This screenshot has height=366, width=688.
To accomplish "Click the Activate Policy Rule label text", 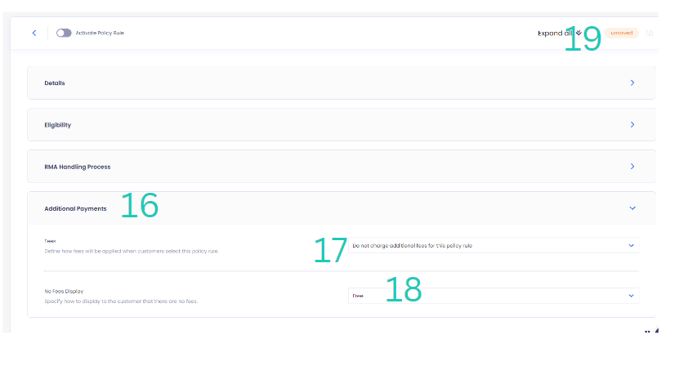I will click(100, 33).
